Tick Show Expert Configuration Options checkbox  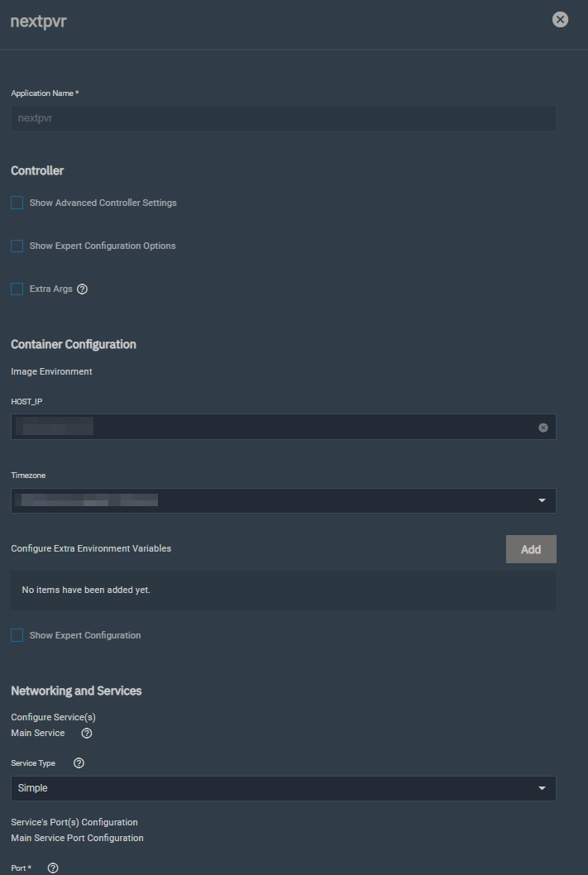coord(17,246)
